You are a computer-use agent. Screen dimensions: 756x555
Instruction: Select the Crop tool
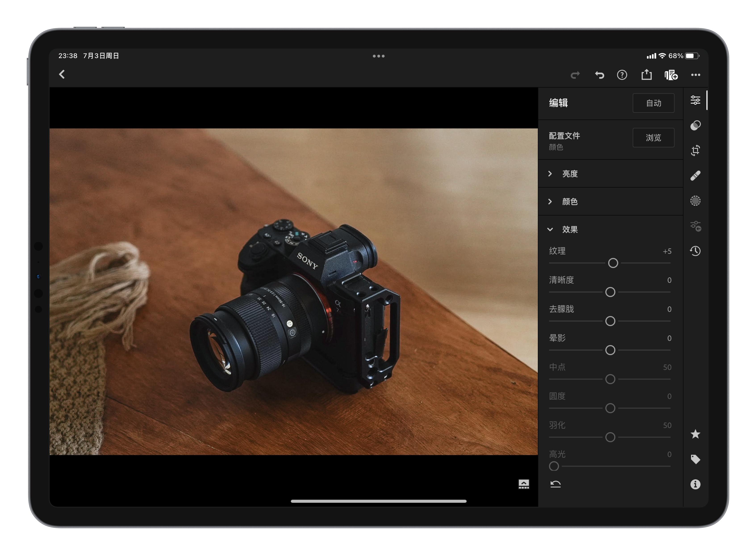(695, 150)
